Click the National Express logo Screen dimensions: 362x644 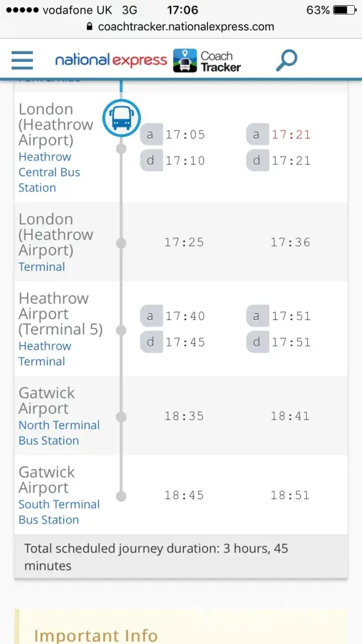(x=111, y=61)
